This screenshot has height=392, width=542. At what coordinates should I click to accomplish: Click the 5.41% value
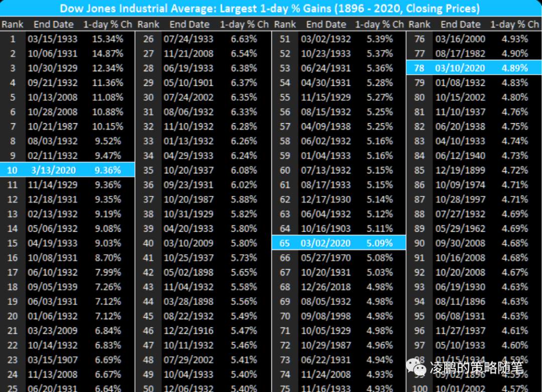pyautogui.click(x=244, y=360)
